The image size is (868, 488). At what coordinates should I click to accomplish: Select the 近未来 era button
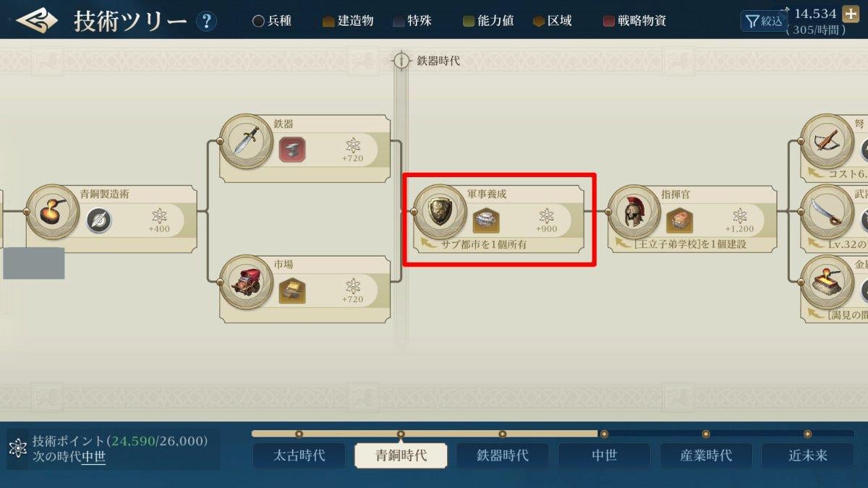point(808,455)
